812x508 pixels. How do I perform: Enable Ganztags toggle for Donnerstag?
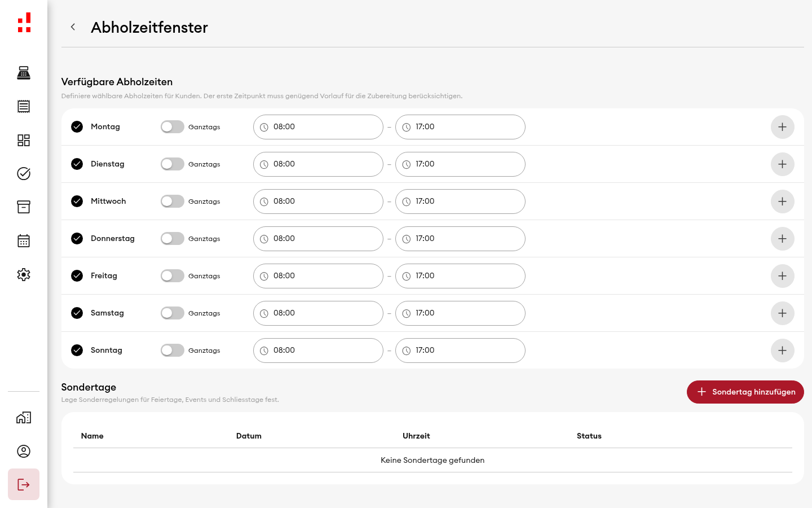point(173,238)
